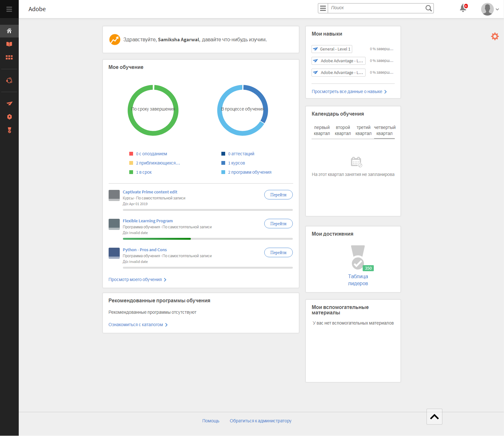
Task: Open the Catalog grid icon in sidebar
Action: (9, 57)
